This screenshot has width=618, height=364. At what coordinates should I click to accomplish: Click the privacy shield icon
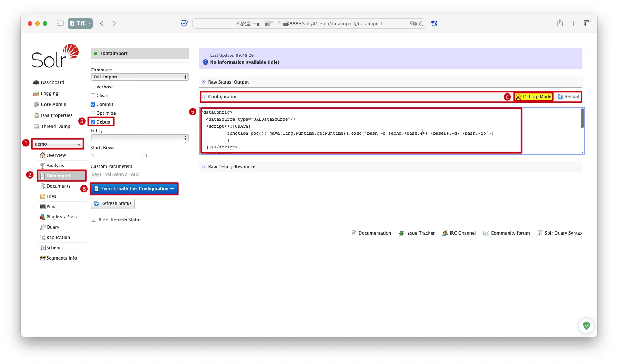[184, 23]
